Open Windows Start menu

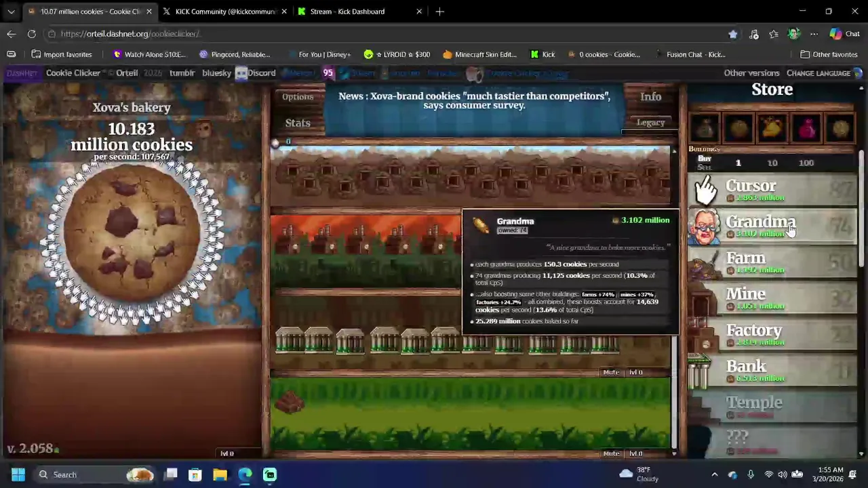18,474
